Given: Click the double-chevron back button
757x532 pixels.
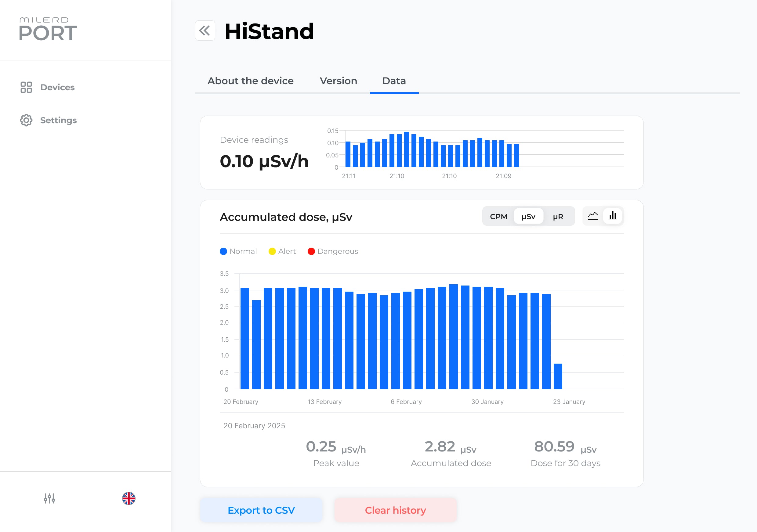Looking at the screenshot, I should click(205, 31).
